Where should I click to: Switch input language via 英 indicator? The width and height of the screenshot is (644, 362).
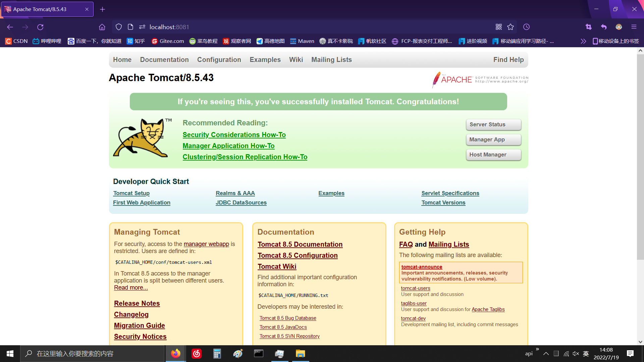(x=586, y=354)
